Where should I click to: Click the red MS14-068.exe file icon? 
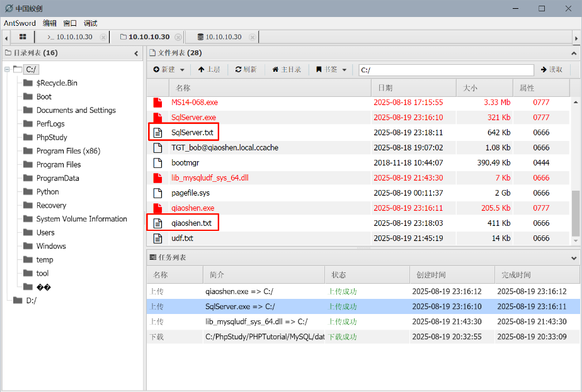159,103
